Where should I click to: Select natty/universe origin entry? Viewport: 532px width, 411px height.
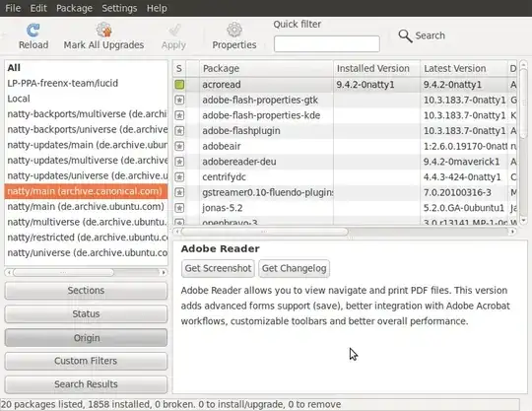(x=86, y=253)
